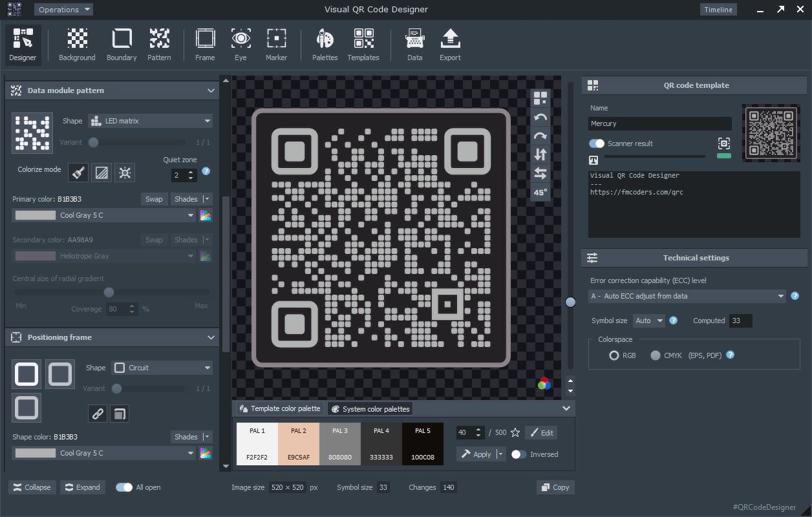Flip the QR code horizontally
This screenshot has height=517, width=812.
(540, 173)
